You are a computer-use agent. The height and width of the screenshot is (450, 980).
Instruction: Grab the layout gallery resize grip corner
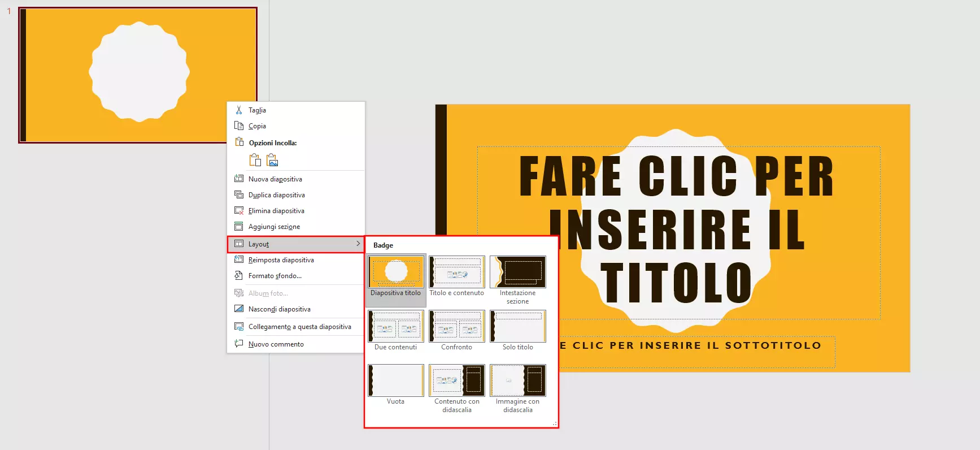click(x=555, y=423)
